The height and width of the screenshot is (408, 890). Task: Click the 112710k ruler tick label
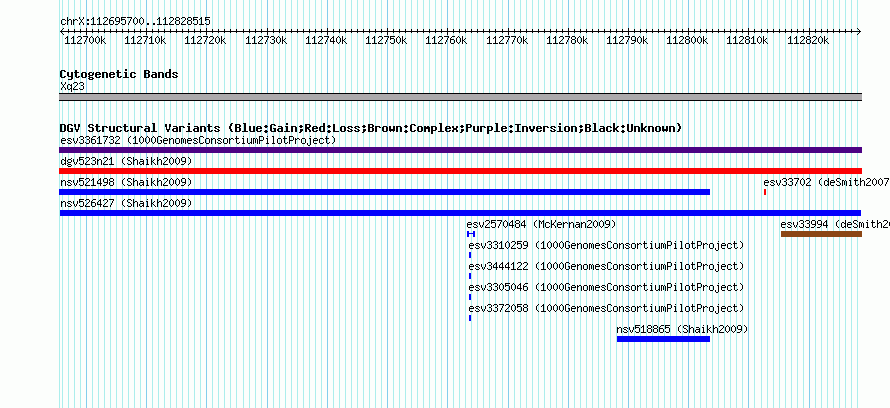pyautogui.click(x=145, y=40)
